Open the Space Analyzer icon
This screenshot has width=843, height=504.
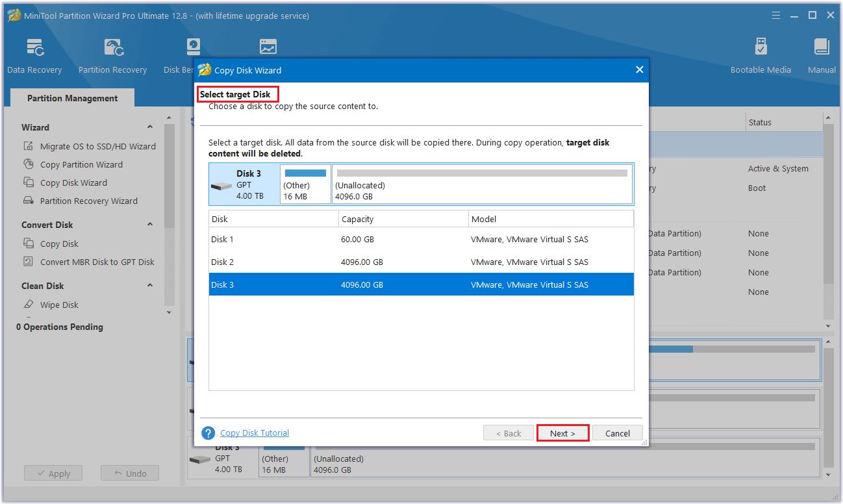click(x=268, y=47)
